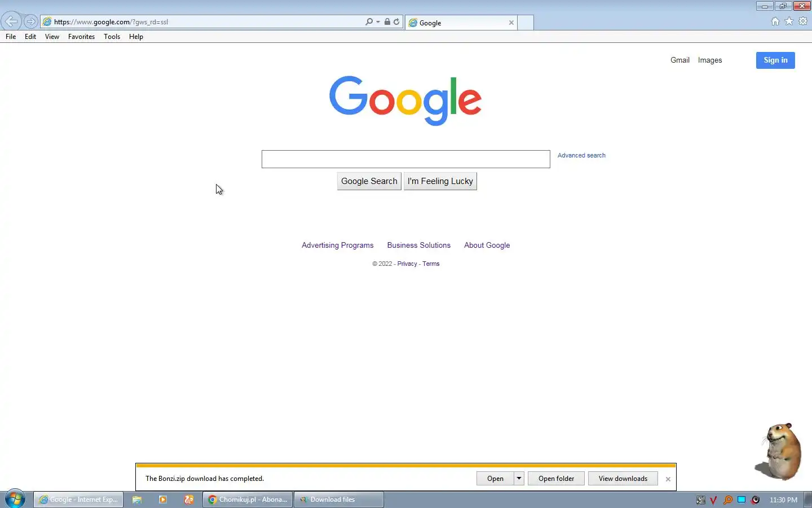Click the 11:30 PM system clock
The width and height of the screenshot is (812, 508).
coord(783,500)
